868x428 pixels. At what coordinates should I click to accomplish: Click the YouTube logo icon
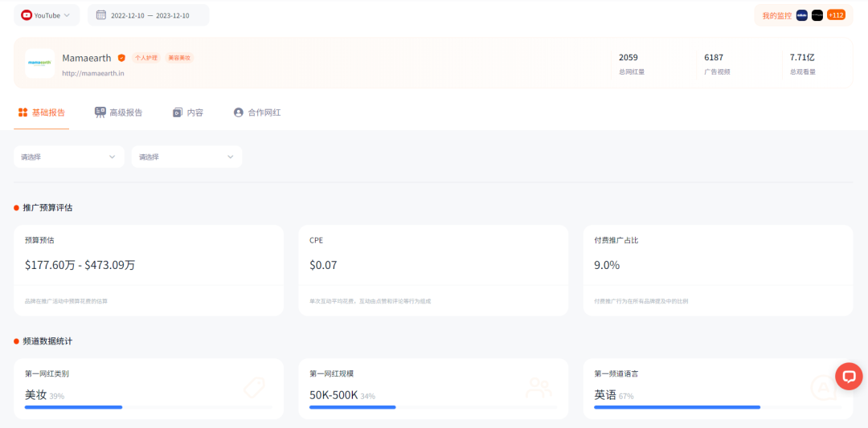[x=27, y=15]
